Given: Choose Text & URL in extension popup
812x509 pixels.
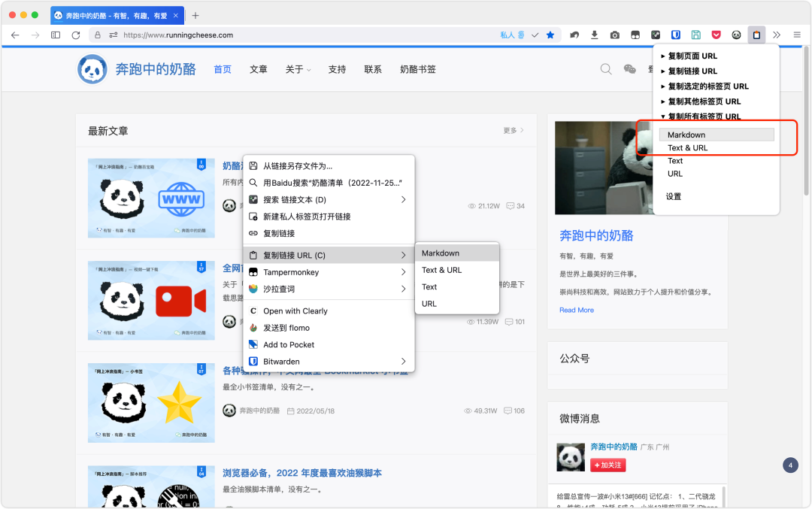Looking at the screenshot, I should (x=717, y=147).
